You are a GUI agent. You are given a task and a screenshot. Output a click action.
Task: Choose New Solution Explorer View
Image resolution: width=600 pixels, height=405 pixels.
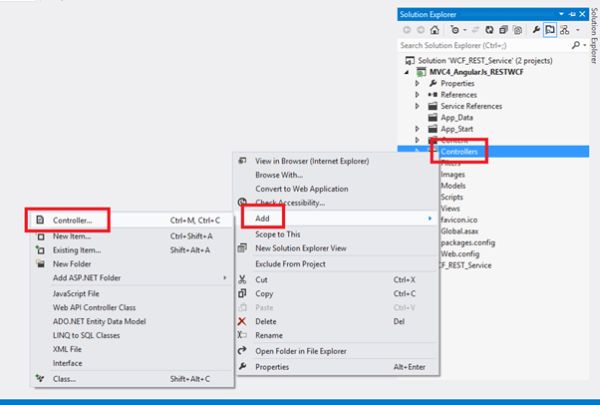pyautogui.click(x=301, y=248)
